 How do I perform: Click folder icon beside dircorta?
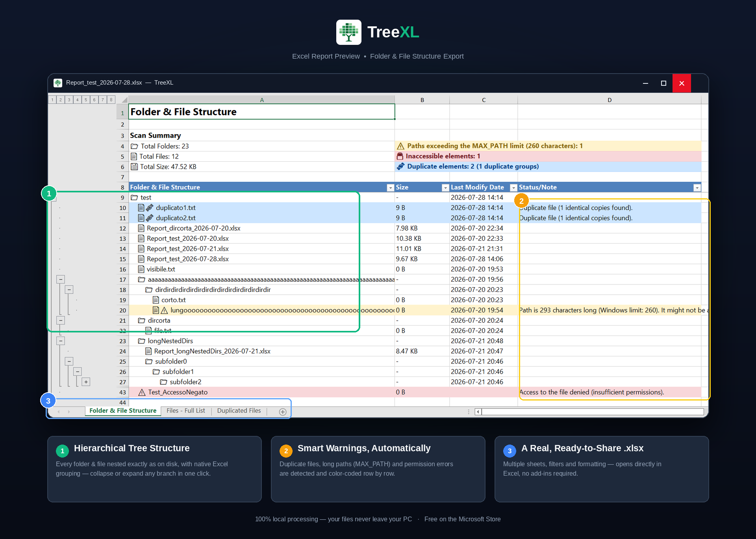[x=142, y=321]
